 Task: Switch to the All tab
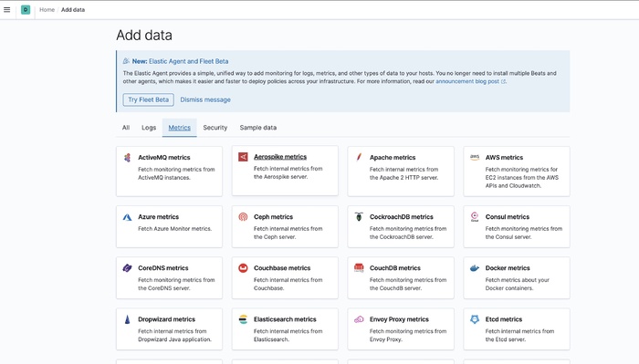tap(126, 128)
